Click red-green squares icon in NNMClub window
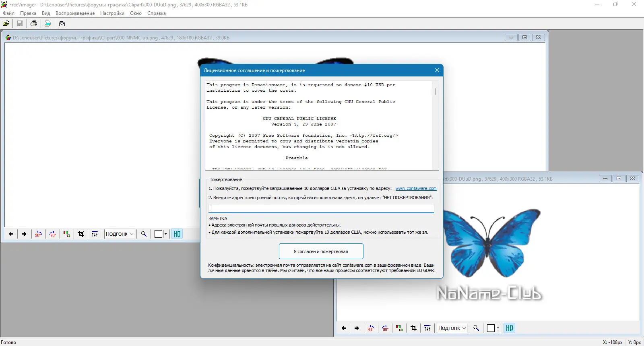This screenshot has width=644, height=346. point(67,234)
